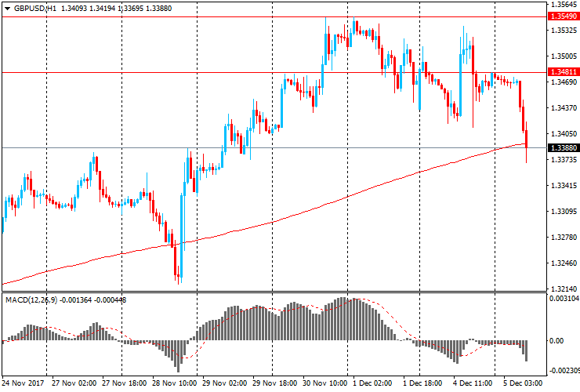Open the chart menu arrow beside GBPUSD
Screen dimensions: 580x392
pyautogui.click(x=7, y=9)
